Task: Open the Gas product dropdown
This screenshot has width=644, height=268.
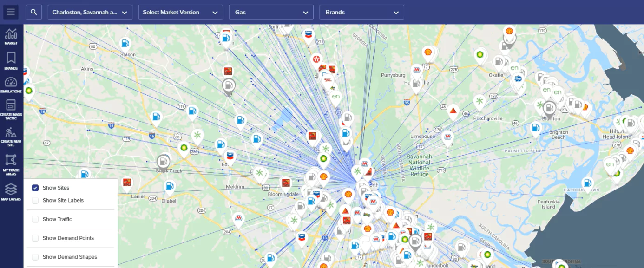Action: [x=271, y=12]
